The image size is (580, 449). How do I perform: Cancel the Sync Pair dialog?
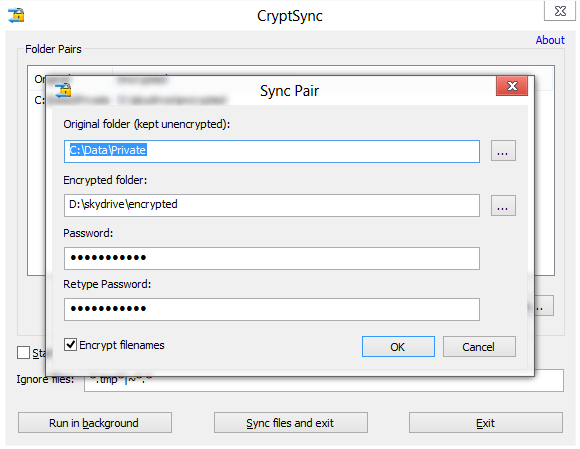tap(479, 347)
